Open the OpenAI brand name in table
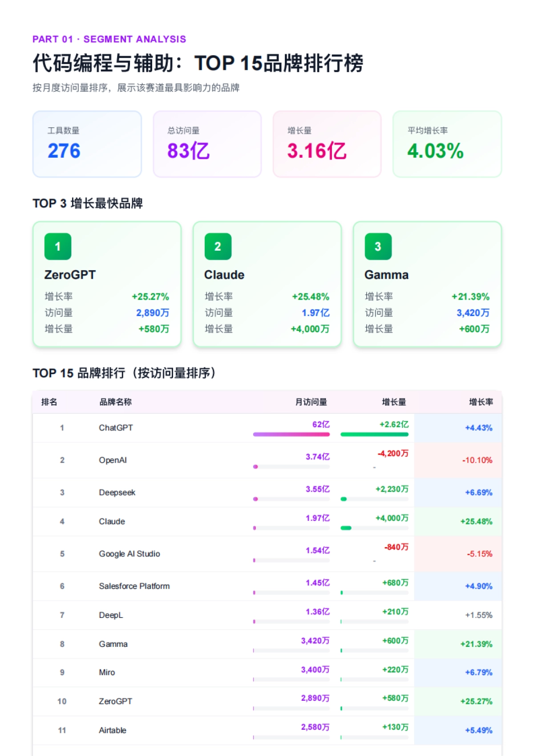534x756 pixels. 113,460
